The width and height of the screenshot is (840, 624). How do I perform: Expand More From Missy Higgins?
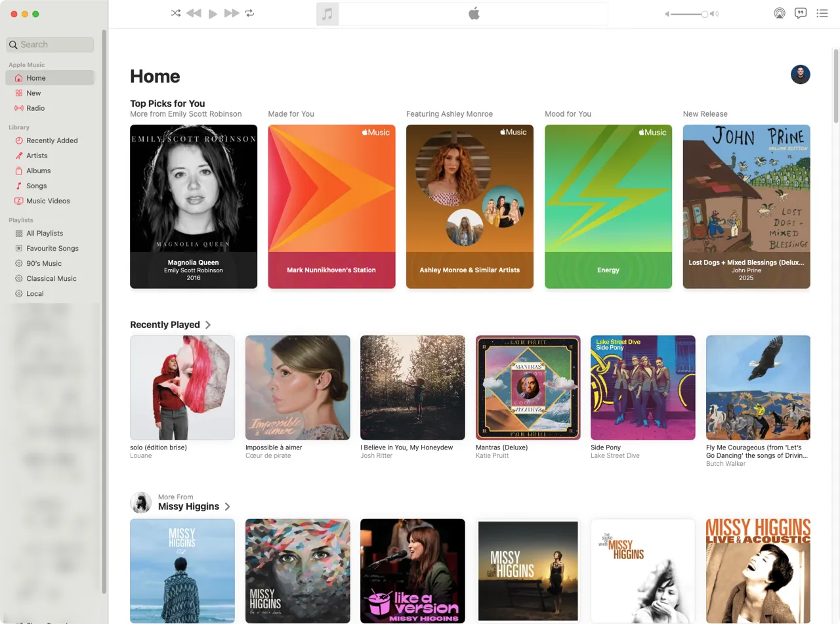tap(227, 507)
